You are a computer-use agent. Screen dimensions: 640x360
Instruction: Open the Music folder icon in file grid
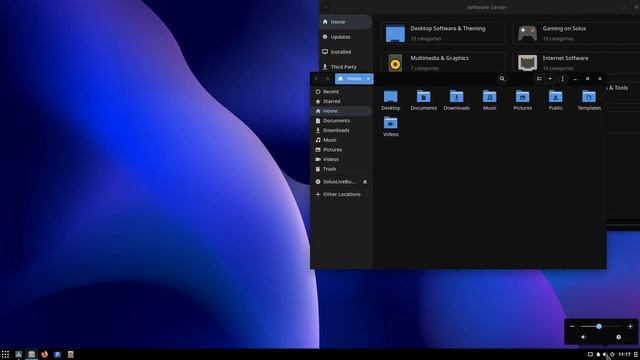(x=489, y=96)
